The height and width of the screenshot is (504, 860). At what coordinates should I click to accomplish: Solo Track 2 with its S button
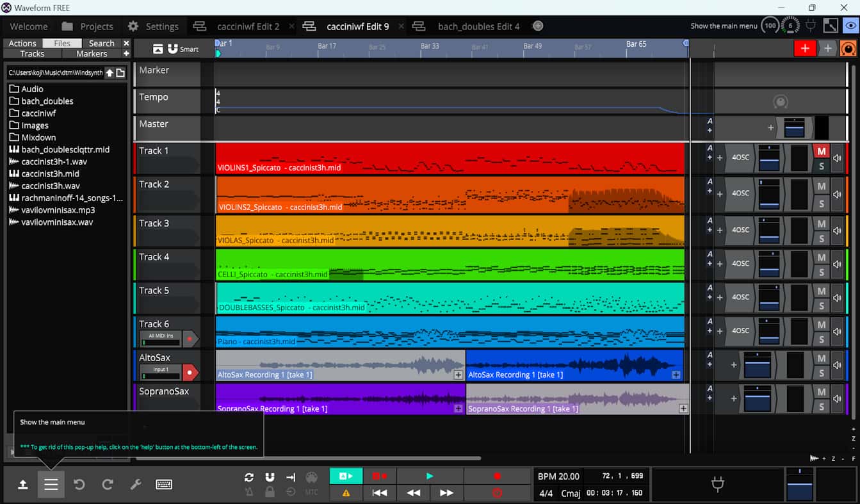click(822, 202)
